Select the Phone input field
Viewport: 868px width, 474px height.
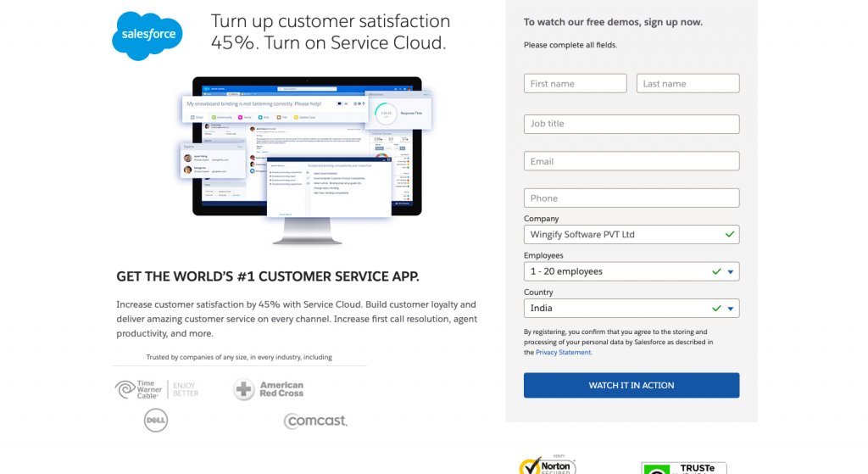tap(632, 198)
